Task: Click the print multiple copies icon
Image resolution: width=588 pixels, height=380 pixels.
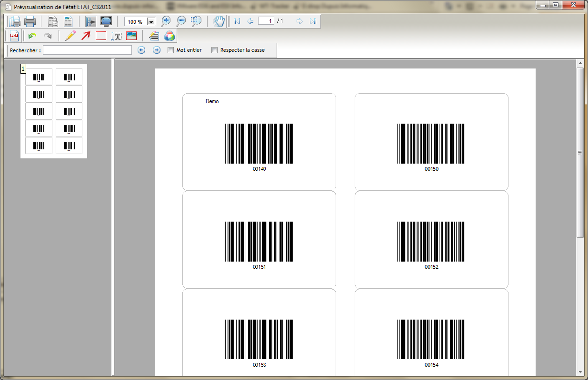Action: (15, 21)
